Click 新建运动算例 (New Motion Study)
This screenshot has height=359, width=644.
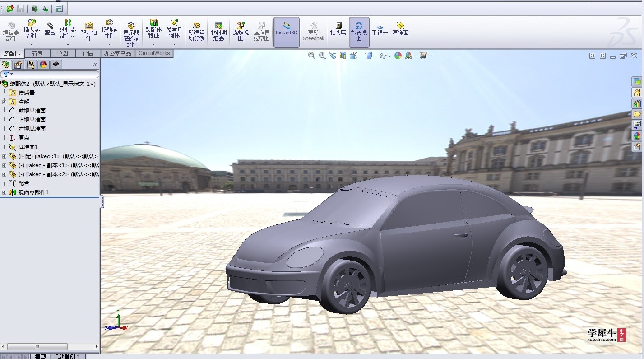pyautogui.click(x=196, y=32)
